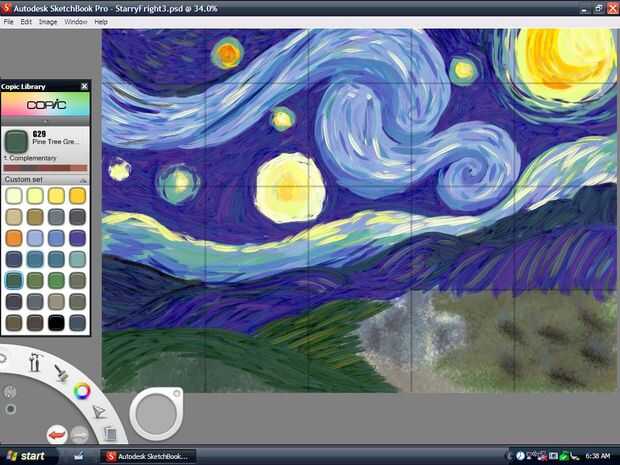Click the red undo arrow
This screenshot has width=620, height=465.
(x=57, y=435)
